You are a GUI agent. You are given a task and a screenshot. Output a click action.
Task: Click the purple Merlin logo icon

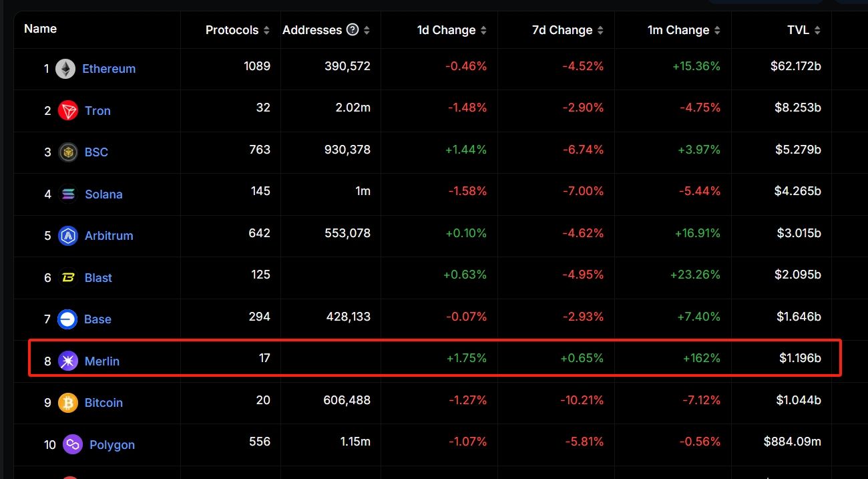point(68,361)
